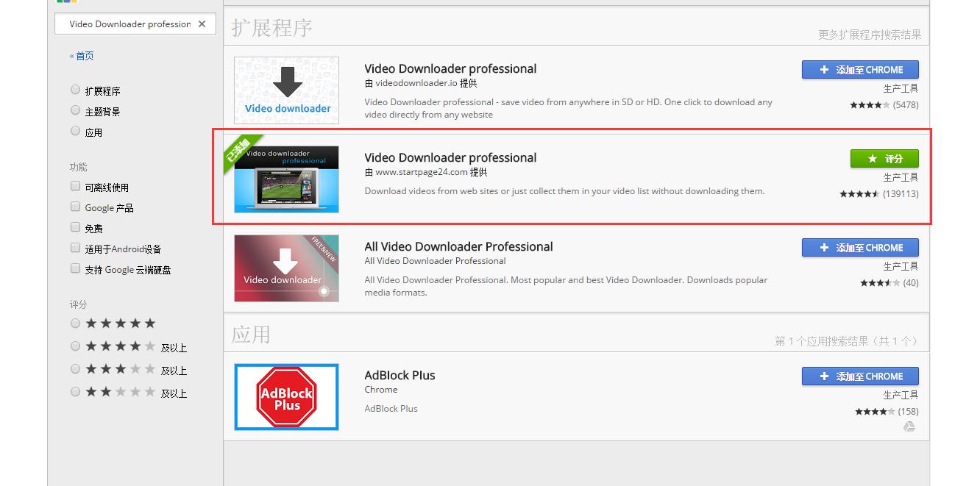Go back via « 首页 link
Viewport: 980px width, 486px height.
[82, 56]
